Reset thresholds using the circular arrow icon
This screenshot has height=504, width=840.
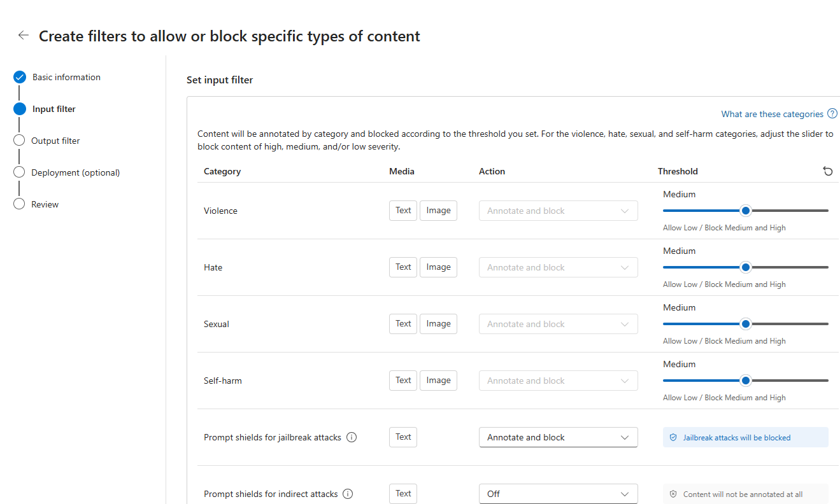pos(827,171)
